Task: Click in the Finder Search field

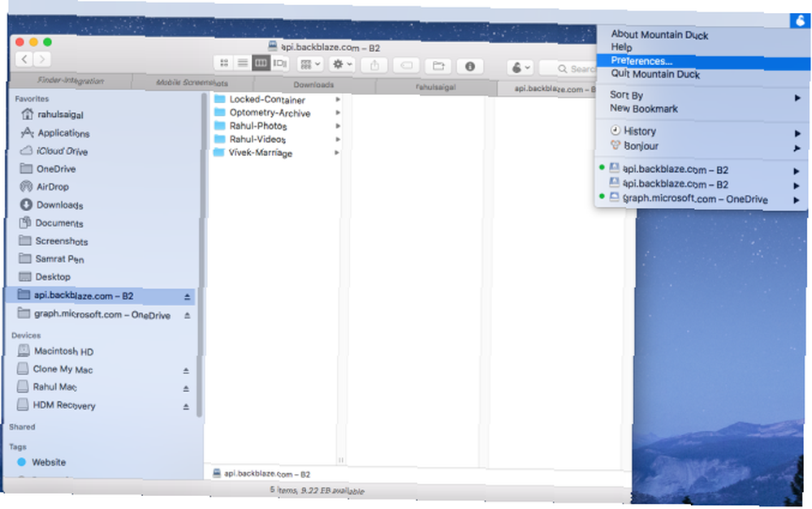Action: (568, 68)
